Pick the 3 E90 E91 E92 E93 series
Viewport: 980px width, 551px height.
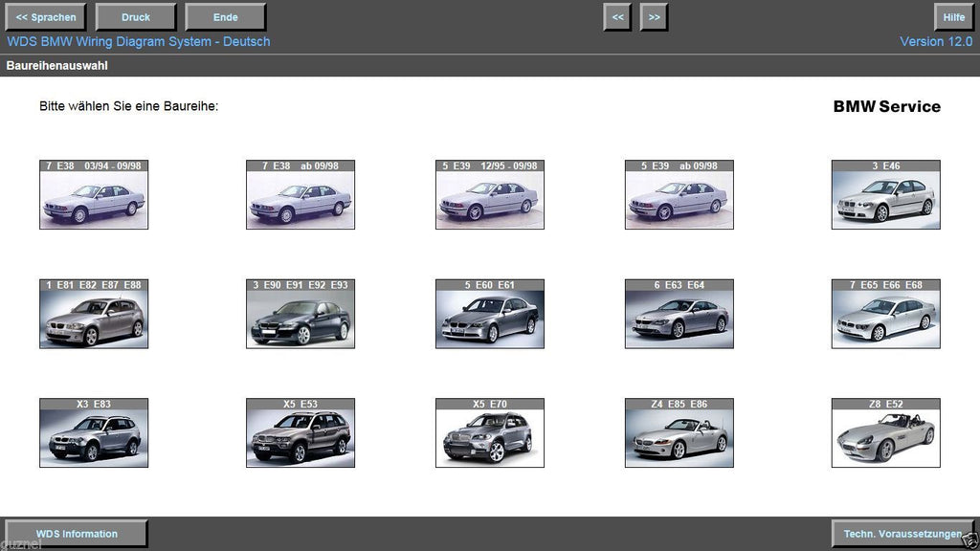(x=301, y=314)
